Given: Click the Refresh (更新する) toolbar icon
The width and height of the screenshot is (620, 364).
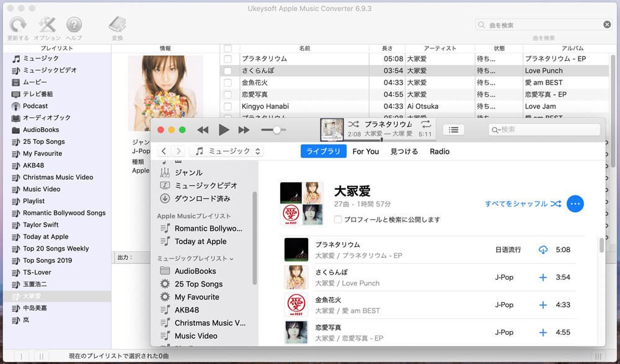Looking at the screenshot, I should (x=18, y=25).
